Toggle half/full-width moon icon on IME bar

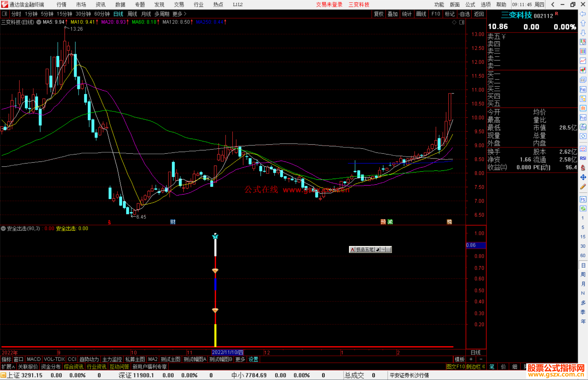tap(378, 249)
